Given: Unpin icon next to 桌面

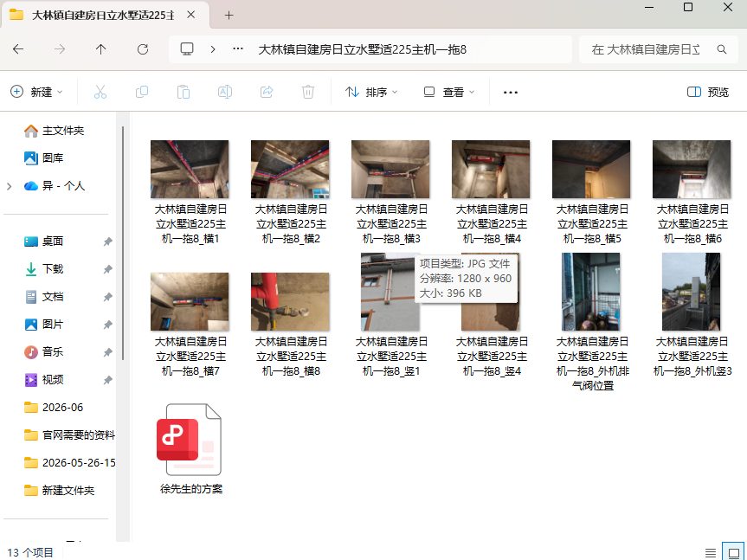Looking at the screenshot, I should click(107, 241).
